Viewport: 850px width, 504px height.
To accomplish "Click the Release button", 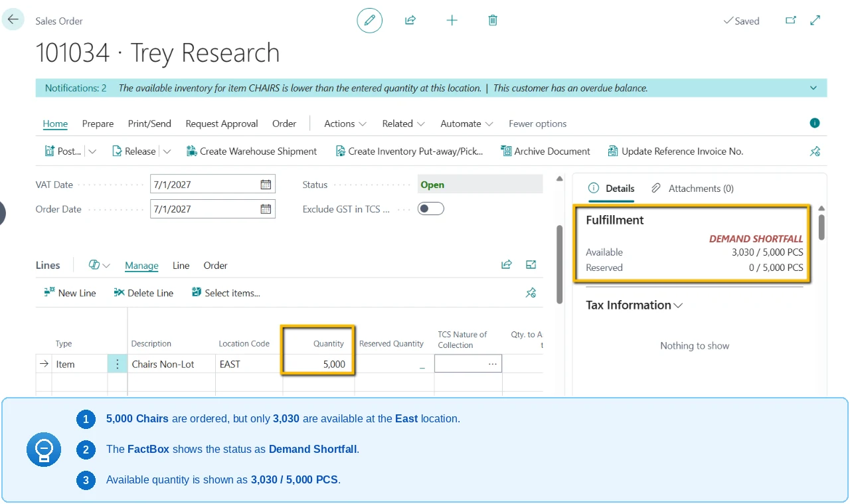I will click(x=133, y=151).
